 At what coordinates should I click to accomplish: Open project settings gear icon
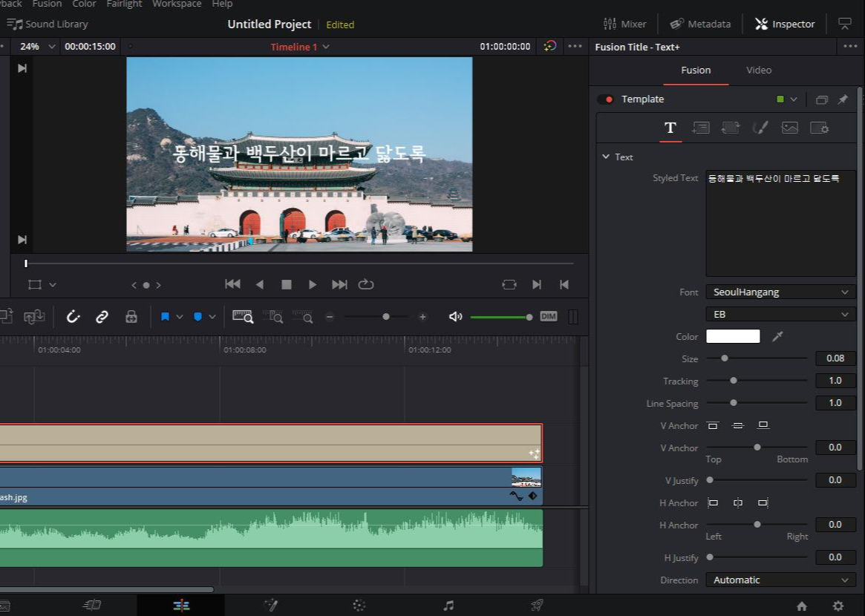click(838, 606)
